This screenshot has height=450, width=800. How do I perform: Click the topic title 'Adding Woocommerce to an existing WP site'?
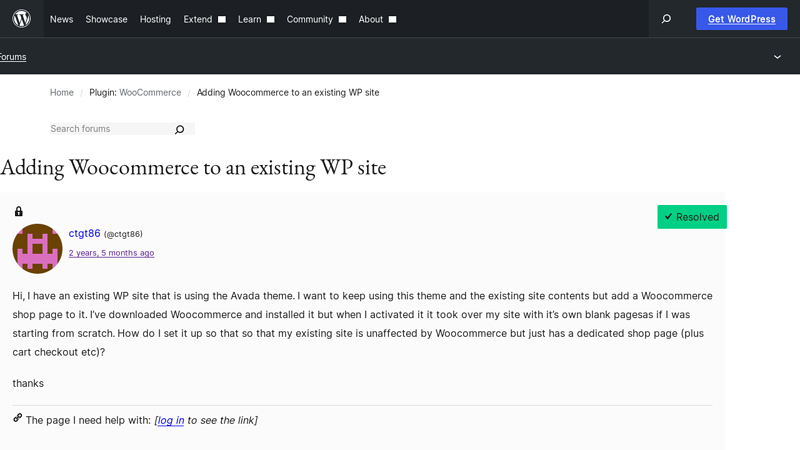click(x=193, y=167)
